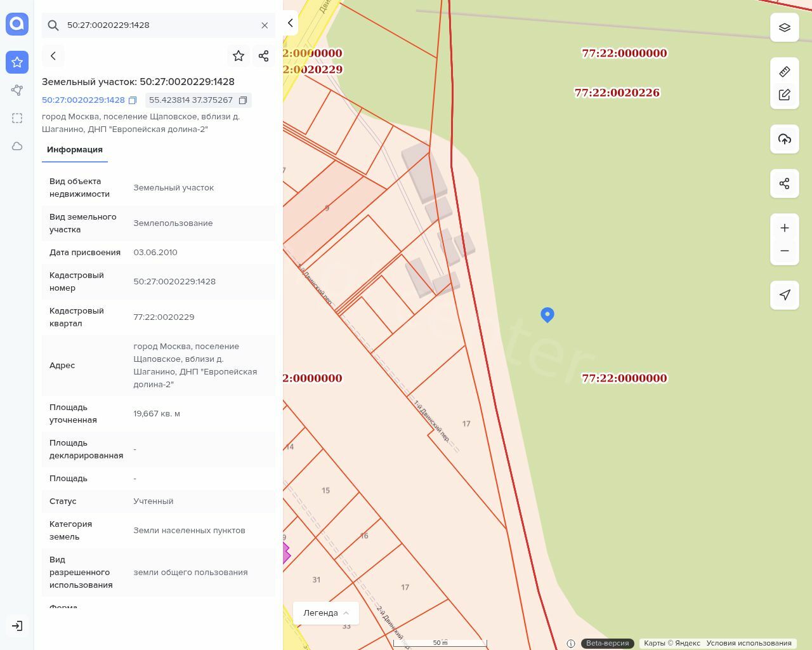The width and height of the screenshot is (812, 650).
Task: Zoom in on the map
Action: pos(784,228)
